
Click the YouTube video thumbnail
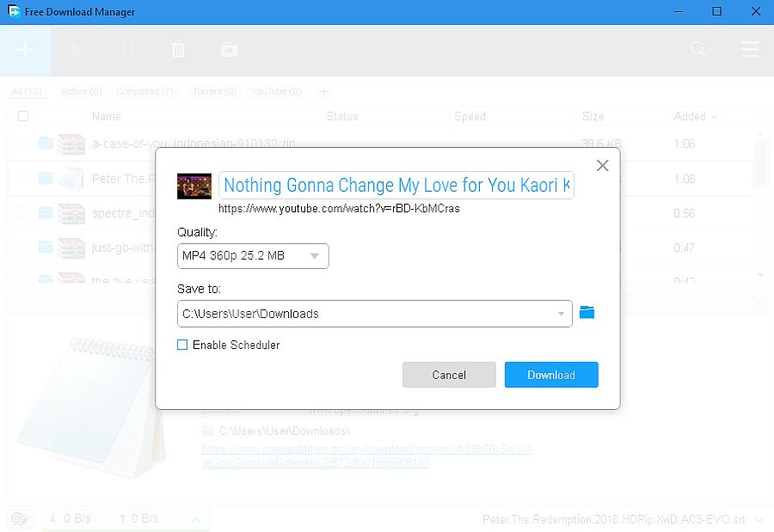pyautogui.click(x=193, y=186)
